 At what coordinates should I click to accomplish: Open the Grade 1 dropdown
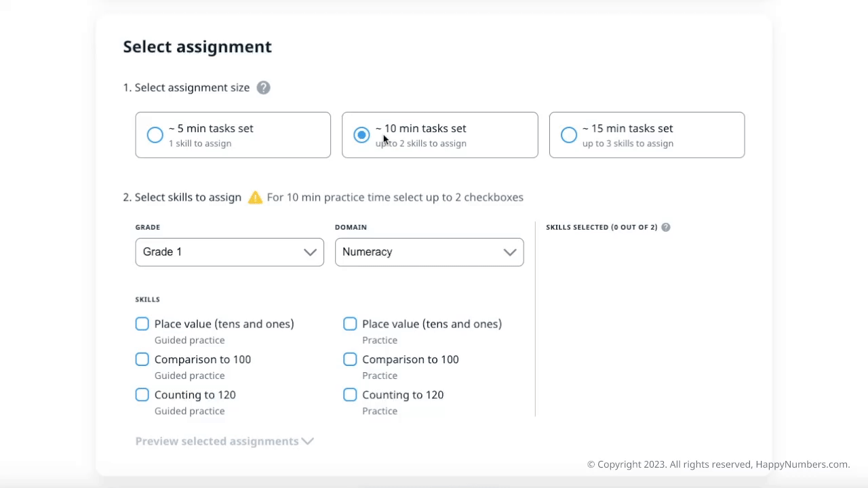(229, 252)
